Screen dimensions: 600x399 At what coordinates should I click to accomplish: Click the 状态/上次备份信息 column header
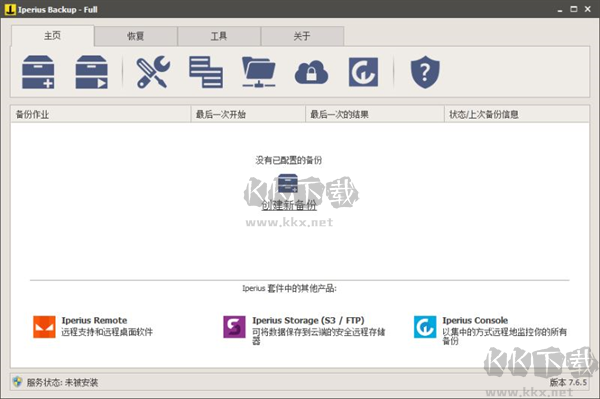coord(517,114)
